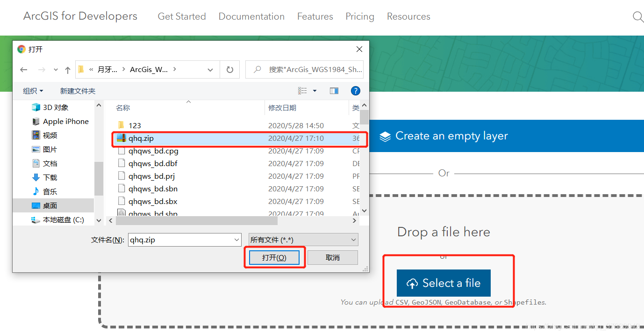Open the Documentation menu

(x=251, y=16)
